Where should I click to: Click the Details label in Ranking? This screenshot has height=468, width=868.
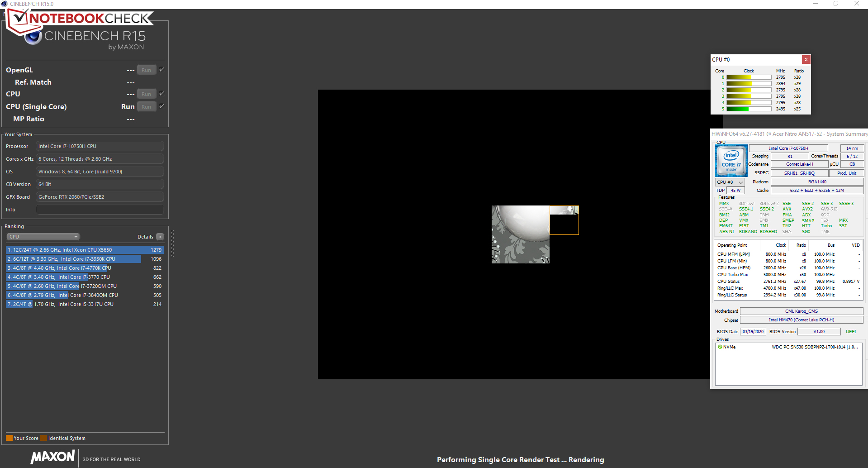[x=145, y=237]
